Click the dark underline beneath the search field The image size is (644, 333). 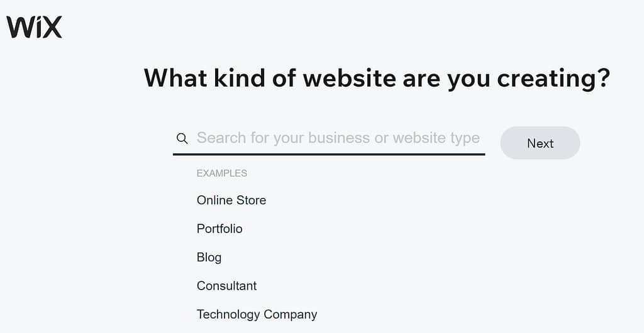[x=329, y=155]
